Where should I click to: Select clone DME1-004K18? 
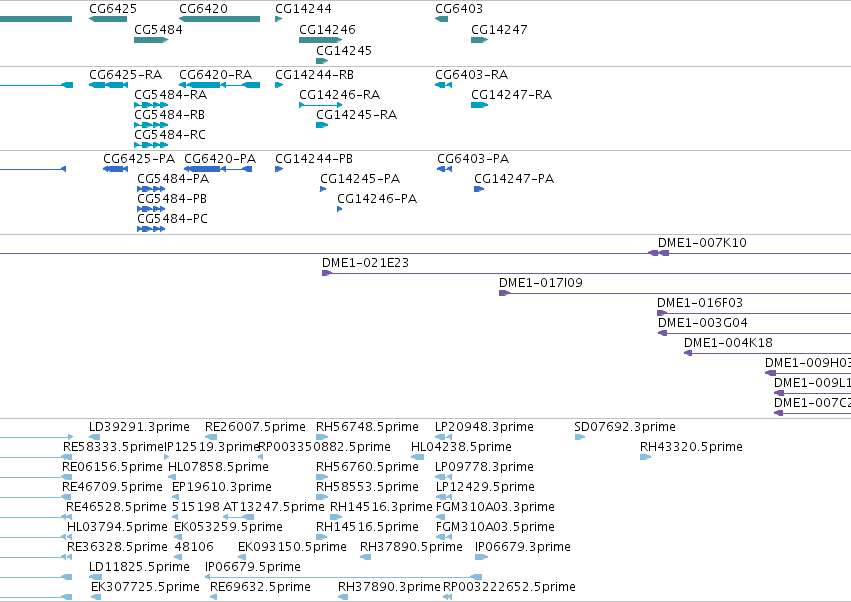click(728, 343)
